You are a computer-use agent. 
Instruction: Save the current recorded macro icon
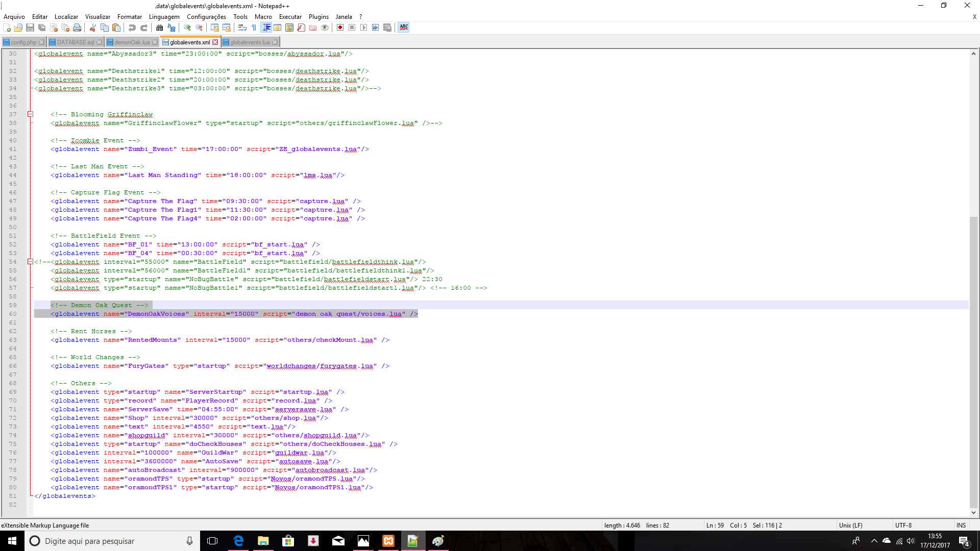(387, 28)
